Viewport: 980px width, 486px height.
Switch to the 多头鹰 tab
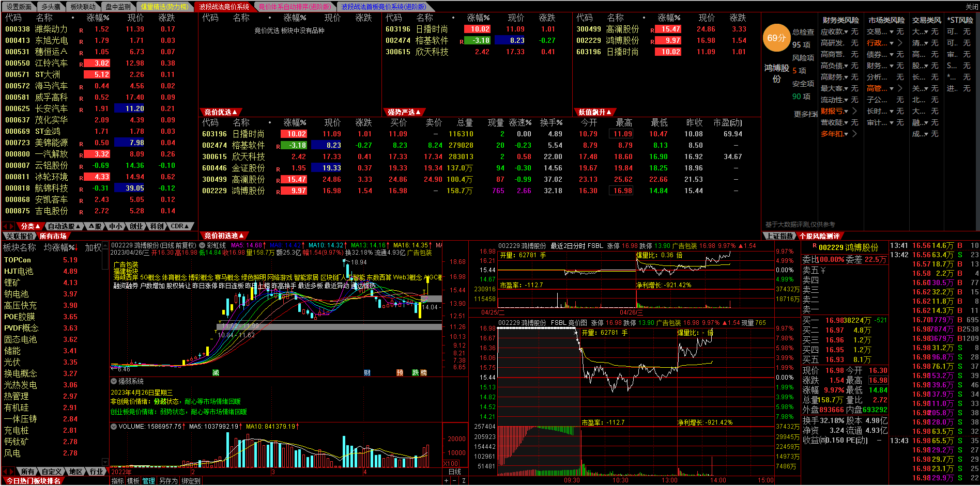tap(51, 7)
